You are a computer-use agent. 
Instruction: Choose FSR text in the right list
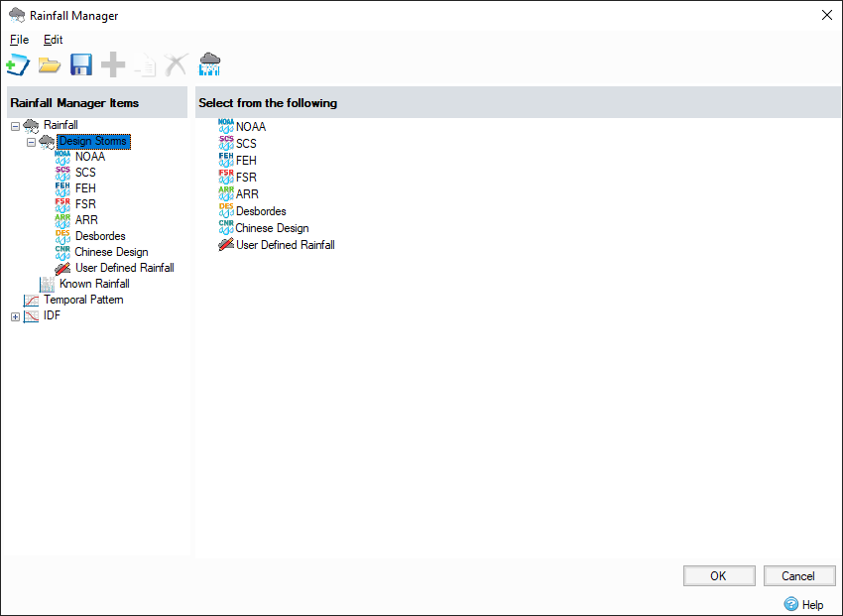click(x=246, y=178)
